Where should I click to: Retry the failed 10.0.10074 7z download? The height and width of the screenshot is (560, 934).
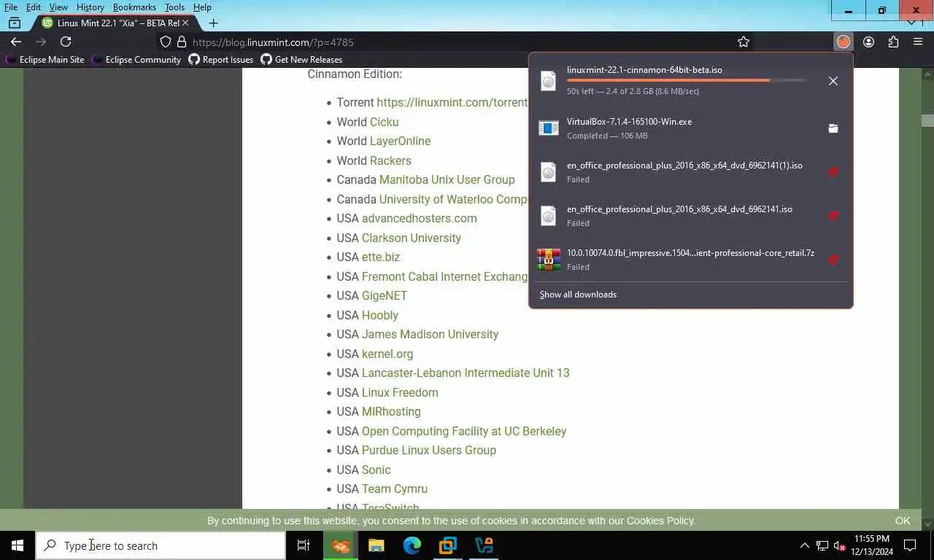(x=833, y=260)
